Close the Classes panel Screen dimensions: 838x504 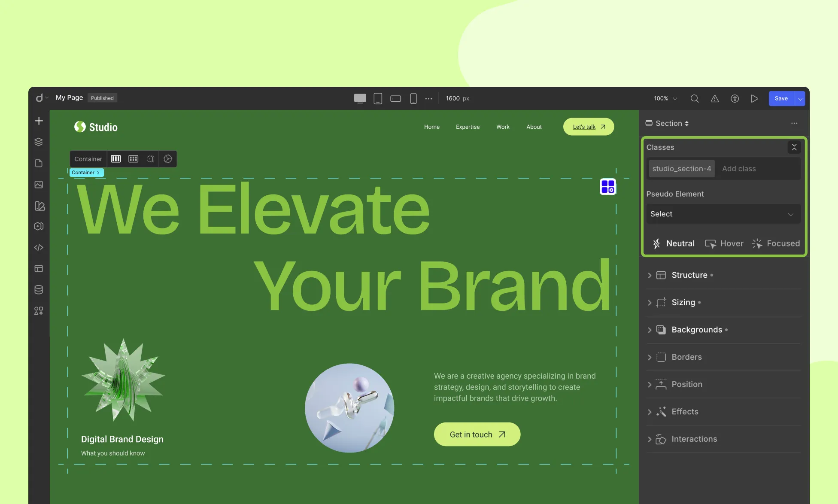tap(794, 147)
